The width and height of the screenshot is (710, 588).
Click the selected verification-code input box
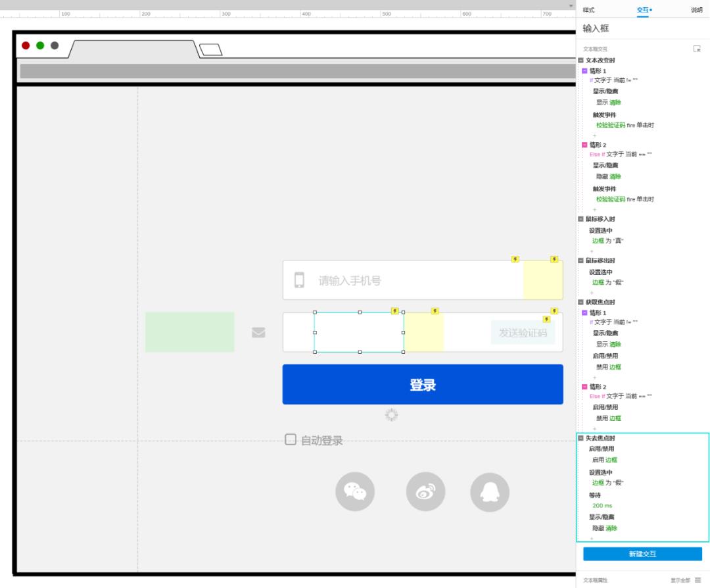point(359,332)
